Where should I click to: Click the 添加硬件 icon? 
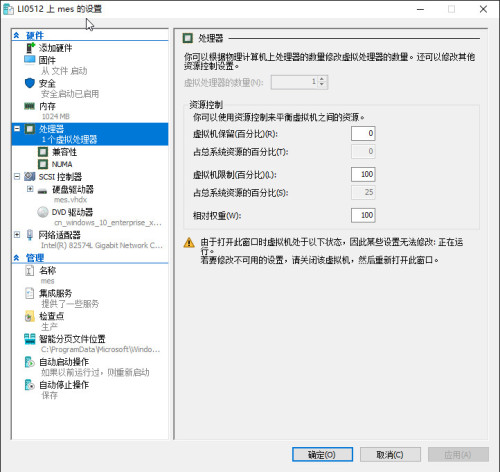click(30, 48)
